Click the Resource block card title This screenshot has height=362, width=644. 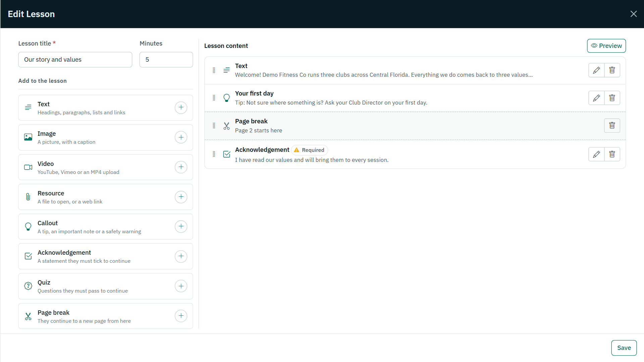click(x=51, y=193)
